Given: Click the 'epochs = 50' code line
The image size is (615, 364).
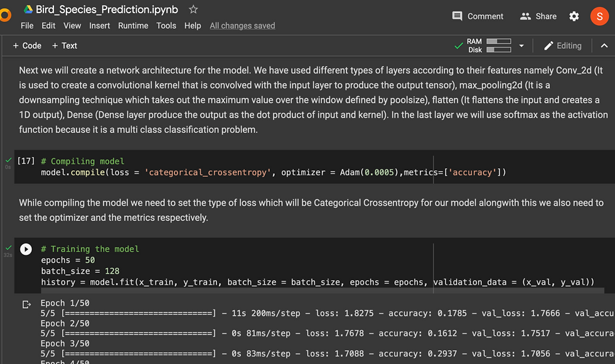Looking at the screenshot, I should tap(68, 260).
